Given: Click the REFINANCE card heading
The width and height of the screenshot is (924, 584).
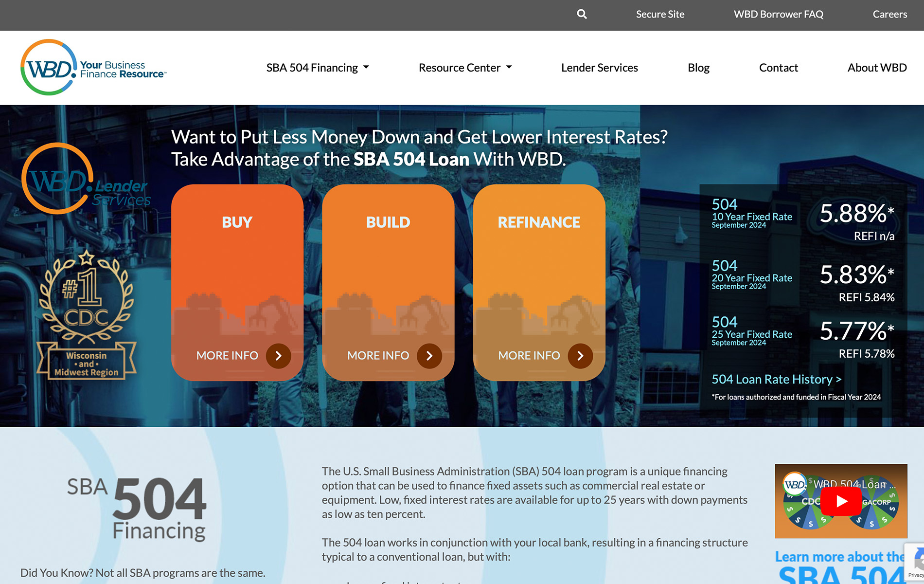Looking at the screenshot, I should click(539, 222).
